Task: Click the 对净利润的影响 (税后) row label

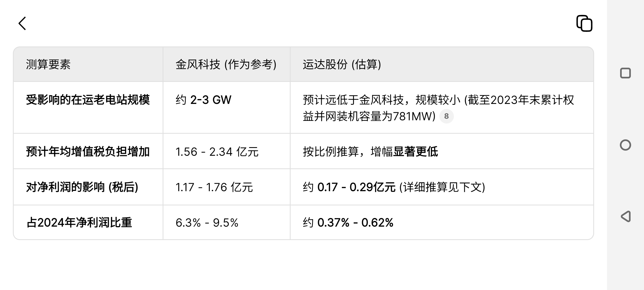Action: click(x=82, y=187)
